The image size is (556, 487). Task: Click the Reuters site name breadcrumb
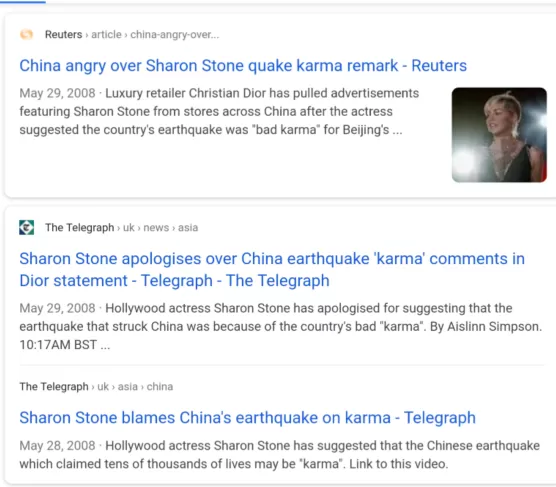(x=63, y=34)
